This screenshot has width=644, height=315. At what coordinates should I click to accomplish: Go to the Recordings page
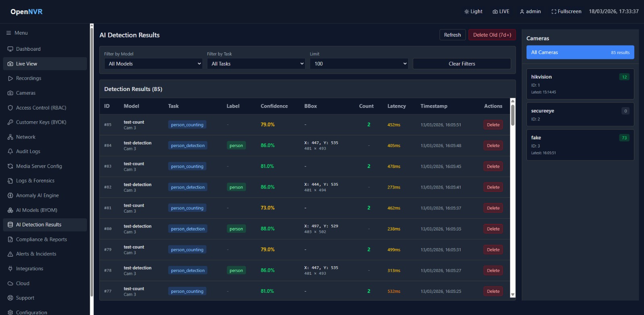[45, 79]
